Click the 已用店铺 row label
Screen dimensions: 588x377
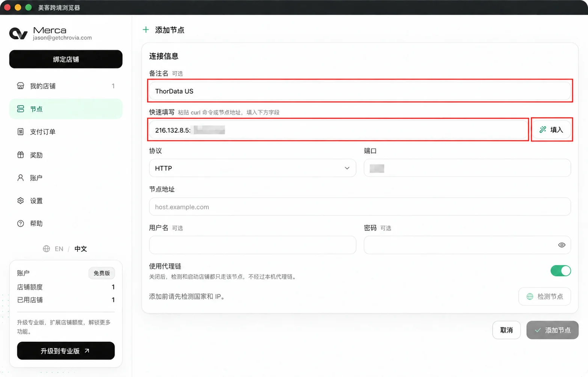(x=30, y=300)
